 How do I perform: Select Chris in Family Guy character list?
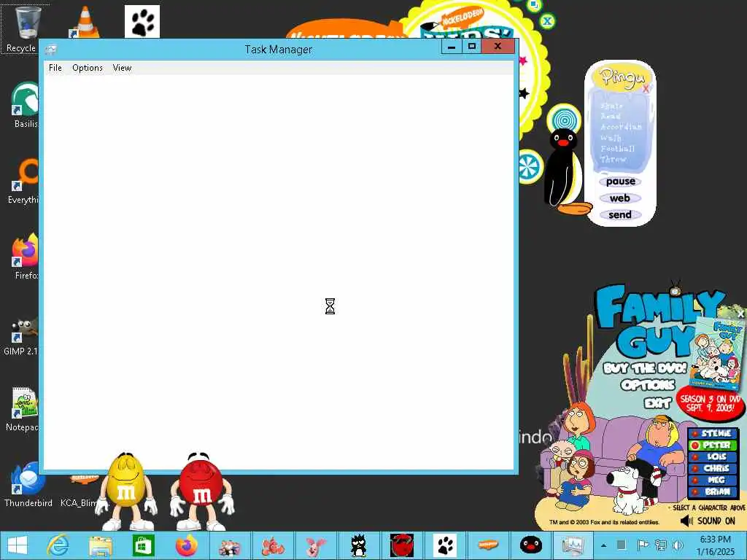713,469
